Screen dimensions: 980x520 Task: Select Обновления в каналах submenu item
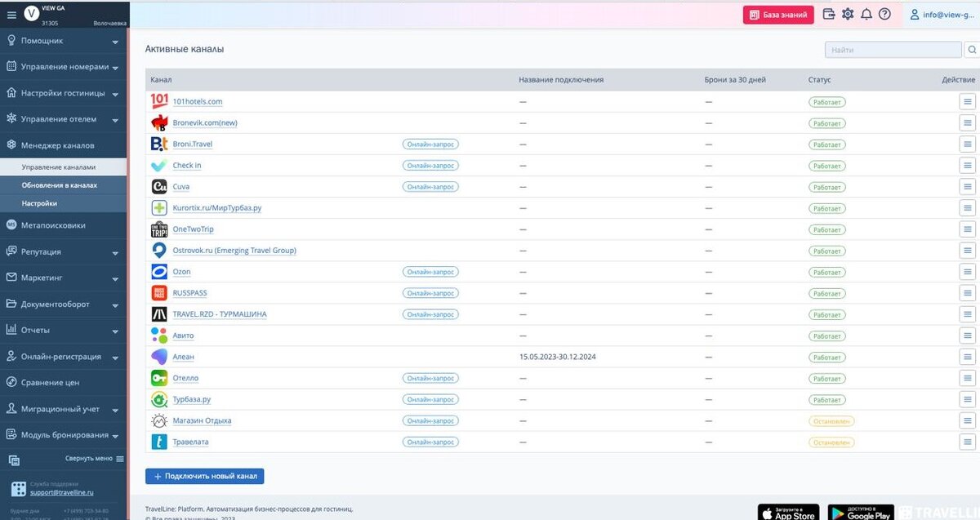(64, 185)
